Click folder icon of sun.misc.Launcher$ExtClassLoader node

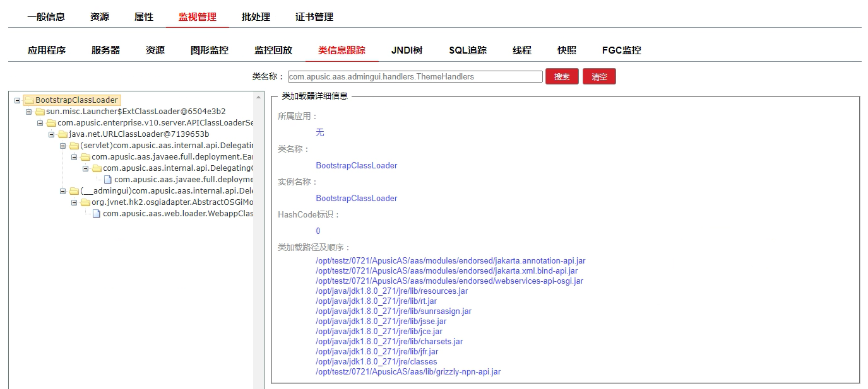pos(40,112)
